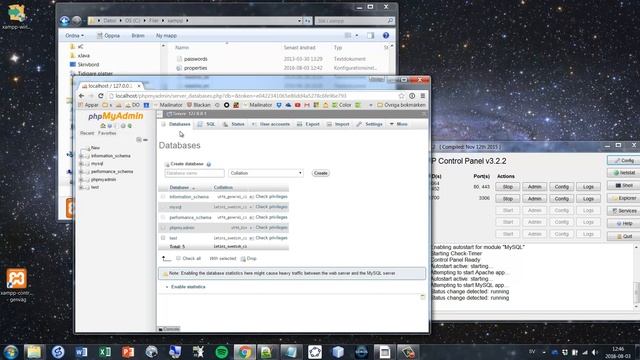Expand test in the navigation tree
This screenshot has width=640, height=360.
point(81,187)
